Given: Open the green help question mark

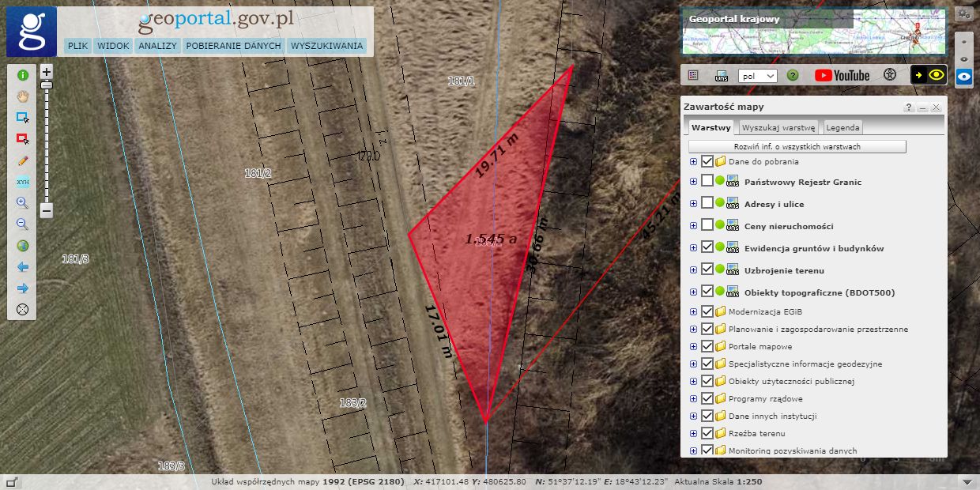Looking at the screenshot, I should pos(793,76).
